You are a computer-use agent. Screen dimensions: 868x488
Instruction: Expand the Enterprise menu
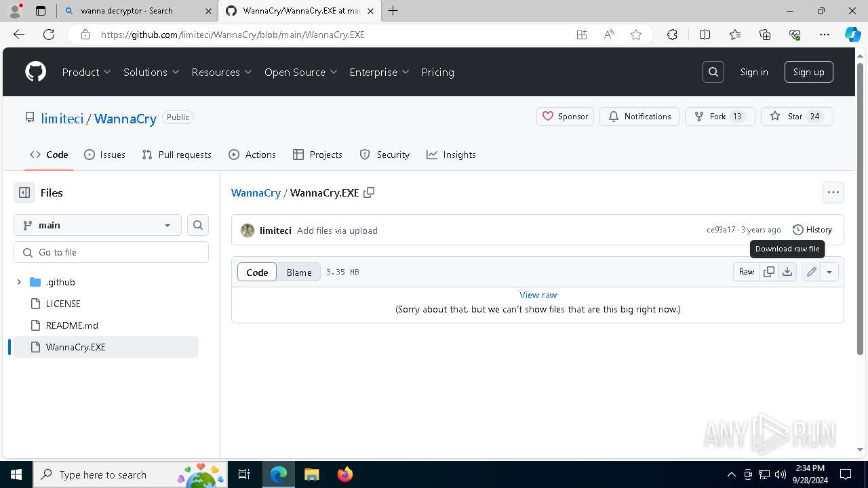point(380,72)
